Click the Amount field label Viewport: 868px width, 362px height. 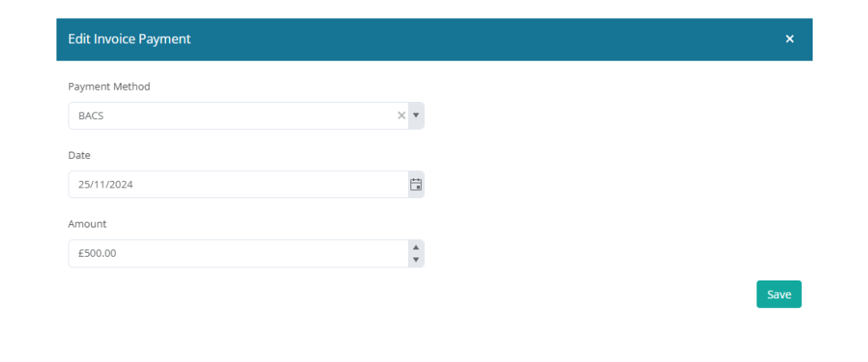87,224
